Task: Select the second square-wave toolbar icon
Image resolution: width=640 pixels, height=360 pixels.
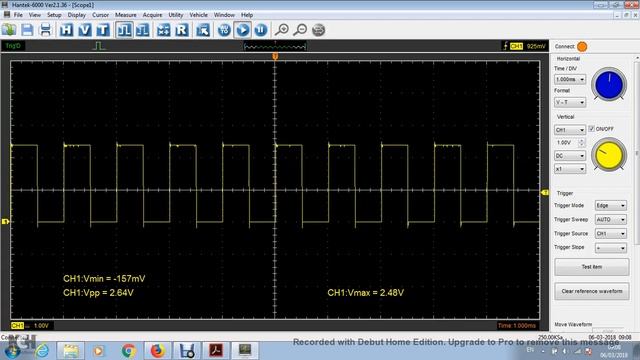Action: [x=142, y=30]
